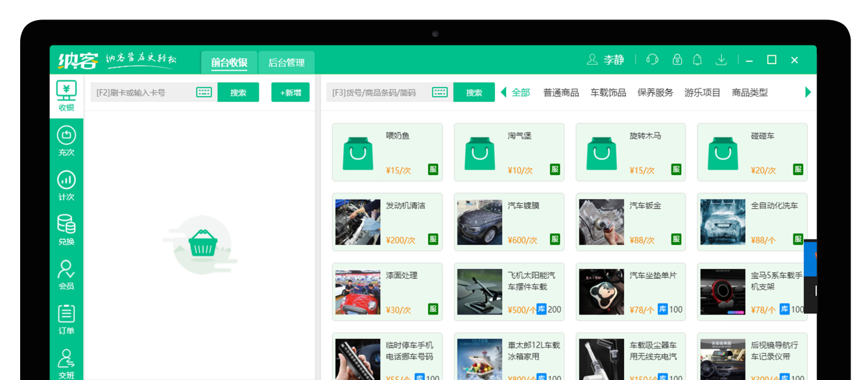Select the 保养服务 category tab
The width and height of the screenshot is (868, 380).
point(655,93)
